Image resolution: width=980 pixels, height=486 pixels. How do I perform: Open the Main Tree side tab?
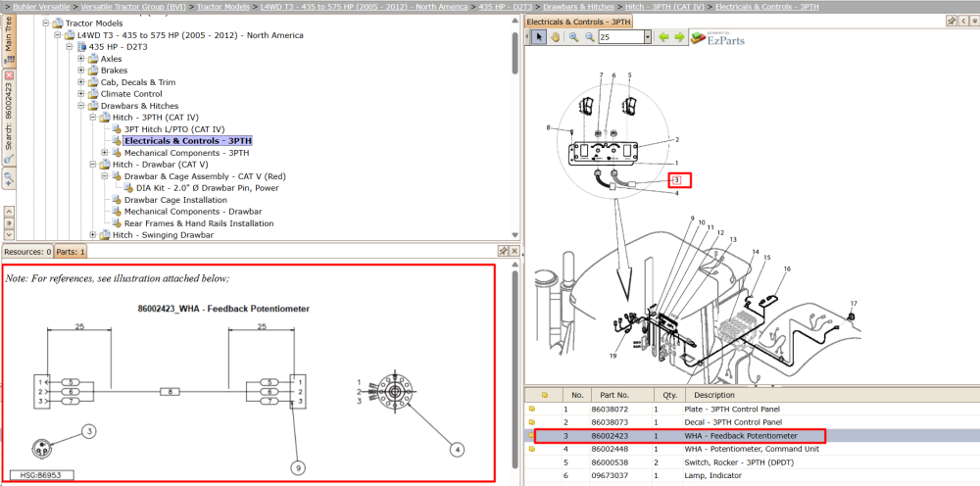click(x=9, y=40)
